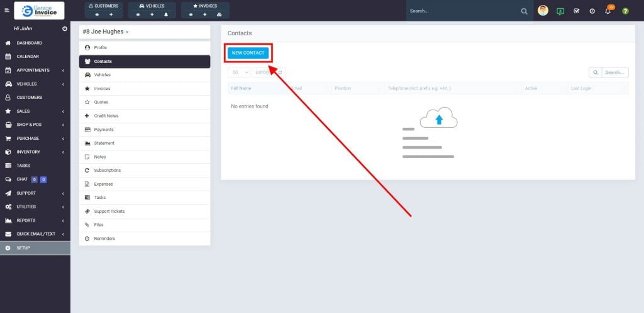Click the logout power icon beside Hi John
Viewport: 644px width, 313px height.
click(65, 29)
